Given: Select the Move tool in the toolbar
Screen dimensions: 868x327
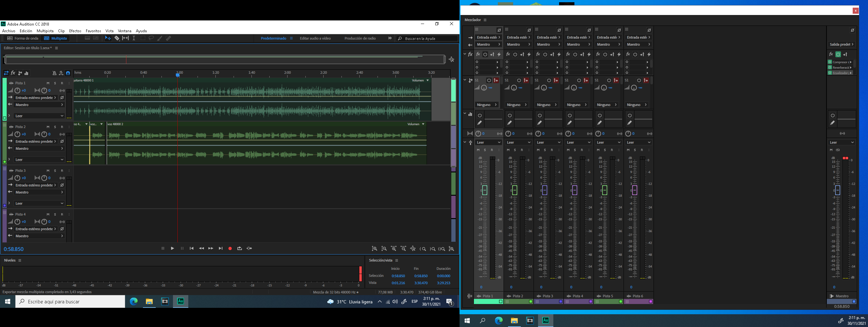Looking at the screenshot, I should coord(108,38).
